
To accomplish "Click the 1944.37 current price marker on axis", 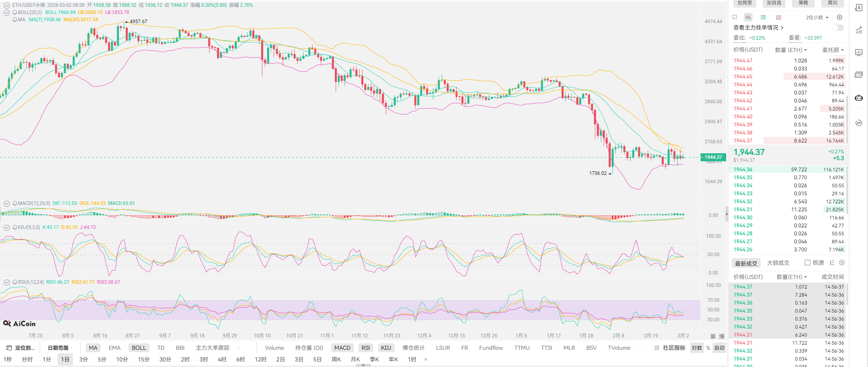I will [x=713, y=157].
